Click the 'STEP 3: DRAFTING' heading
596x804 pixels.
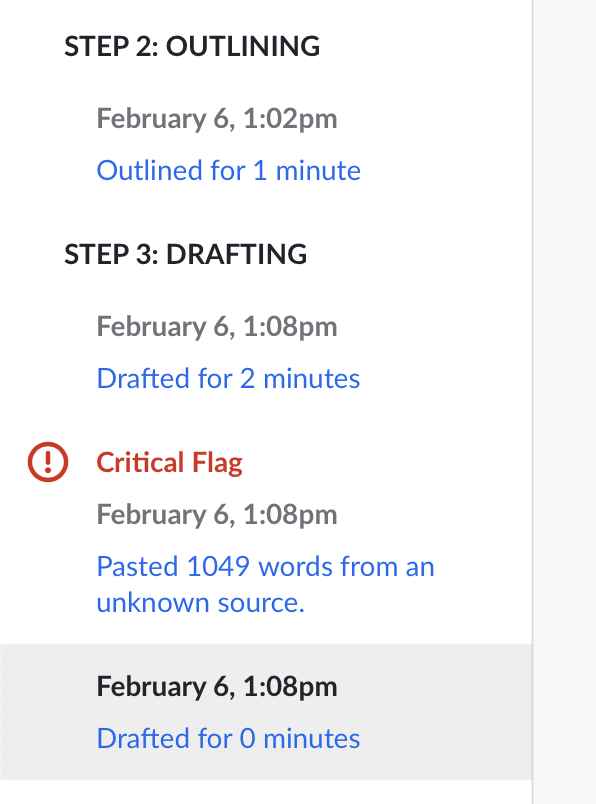coord(186,254)
